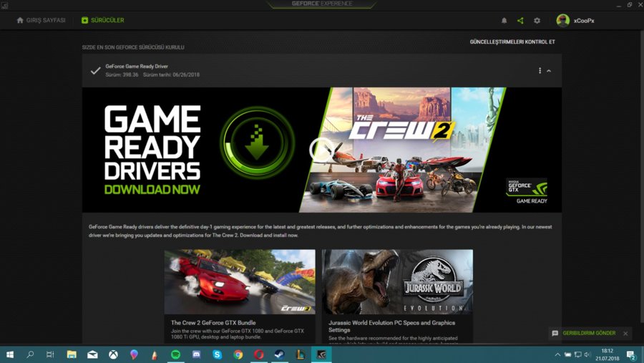Screen dimensions: 644x363
Task: Open League of Legends from taskbar
Action: pos(301,354)
